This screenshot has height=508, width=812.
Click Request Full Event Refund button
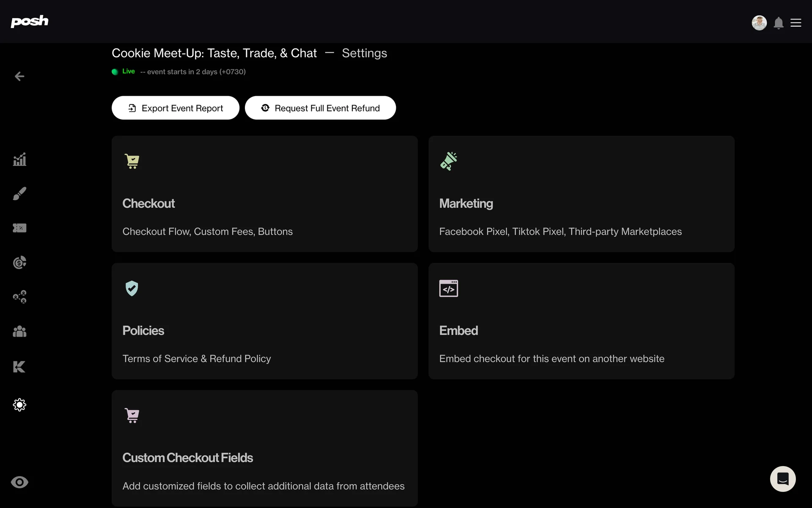pyautogui.click(x=320, y=108)
